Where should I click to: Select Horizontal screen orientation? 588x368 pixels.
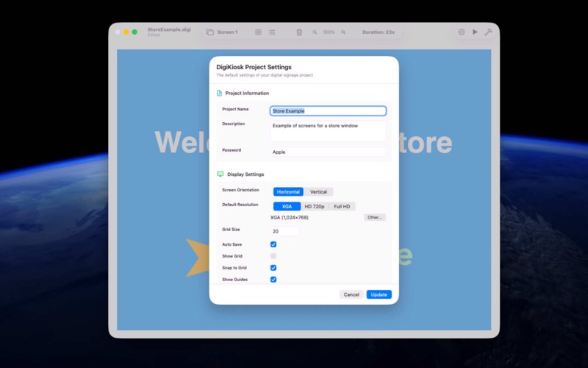(x=288, y=191)
